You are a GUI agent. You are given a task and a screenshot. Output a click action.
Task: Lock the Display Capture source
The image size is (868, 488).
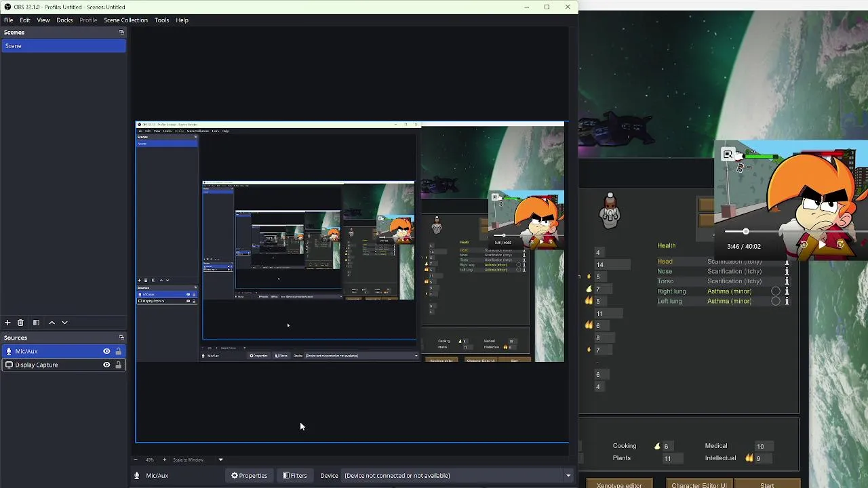point(118,365)
